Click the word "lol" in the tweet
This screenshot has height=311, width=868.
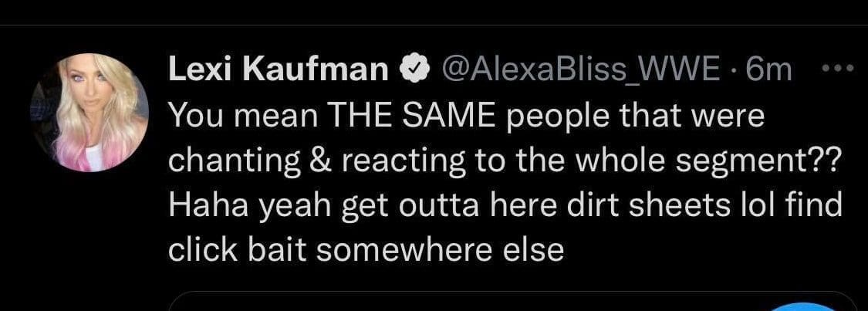746,205
